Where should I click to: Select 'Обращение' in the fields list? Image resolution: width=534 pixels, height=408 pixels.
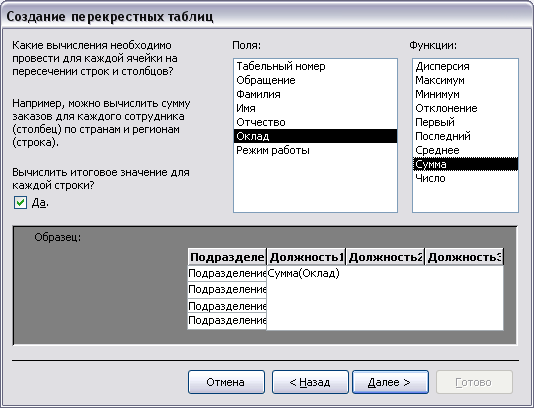point(315,80)
